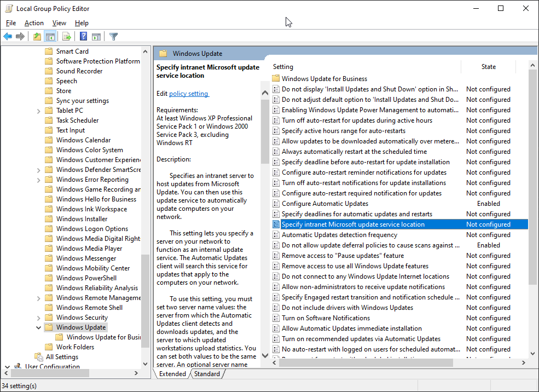Expand the Tablet PC tree node
Viewport: 539px width, 392px height.
(x=38, y=111)
